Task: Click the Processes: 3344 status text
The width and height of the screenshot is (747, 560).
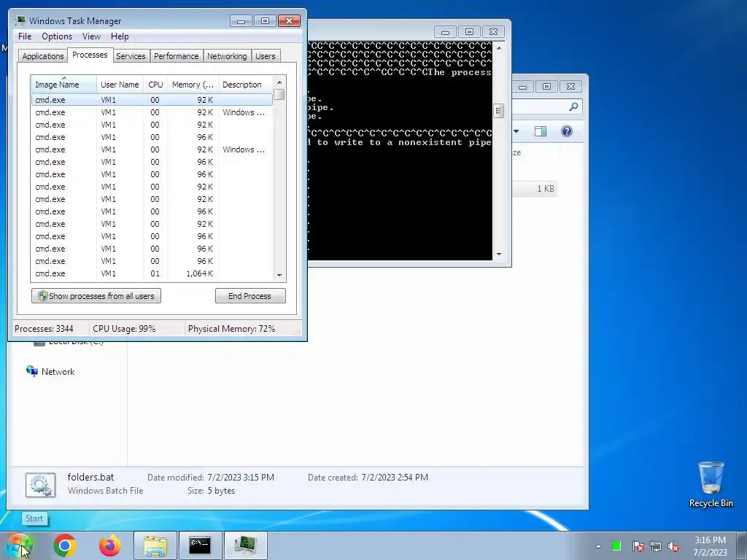Action: (44, 329)
